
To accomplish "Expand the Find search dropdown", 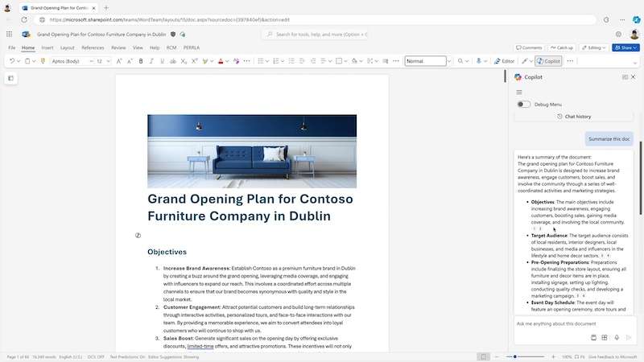I will click(x=467, y=62).
